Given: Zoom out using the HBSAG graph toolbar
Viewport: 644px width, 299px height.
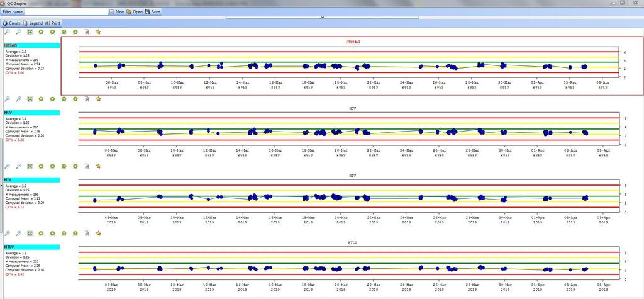Looking at the screenshot, I should tap(18, 31).
